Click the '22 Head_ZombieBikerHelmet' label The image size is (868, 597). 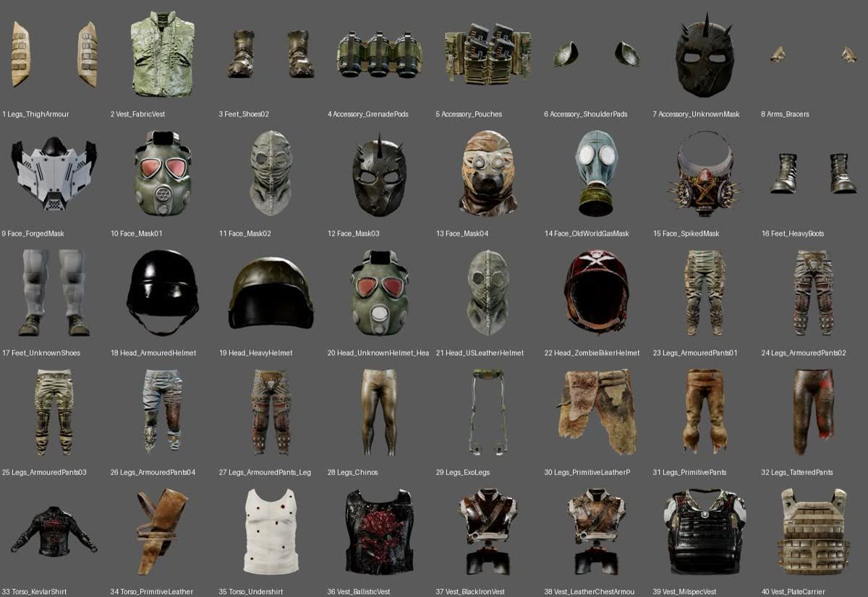(x=592, y=353)
